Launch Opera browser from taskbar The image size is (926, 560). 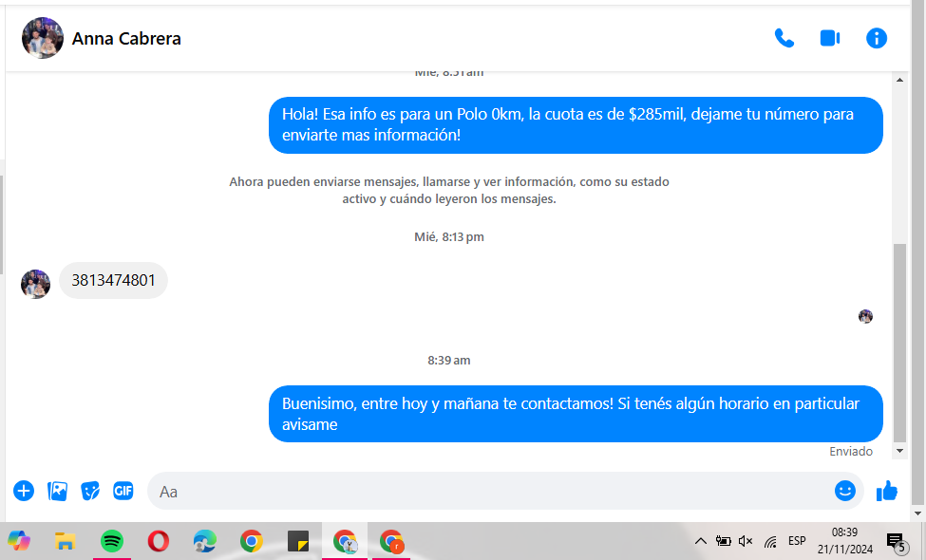coord(159,541)
